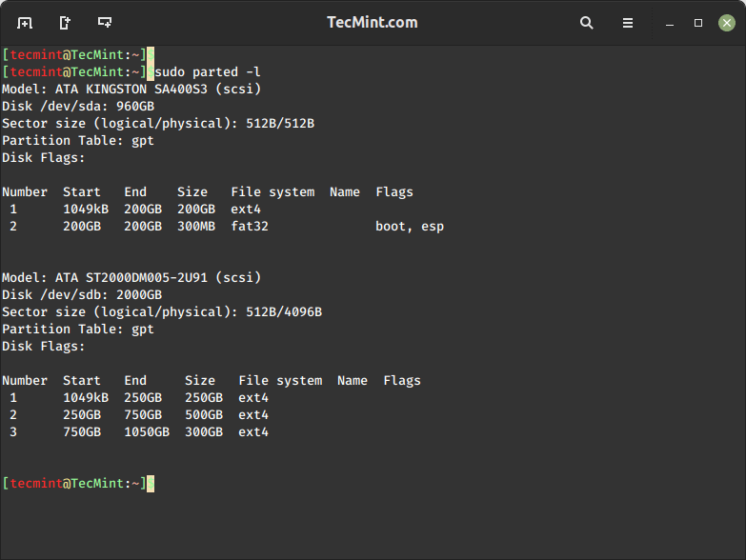Click the 'fat32' file system entry

coord(250,227)
